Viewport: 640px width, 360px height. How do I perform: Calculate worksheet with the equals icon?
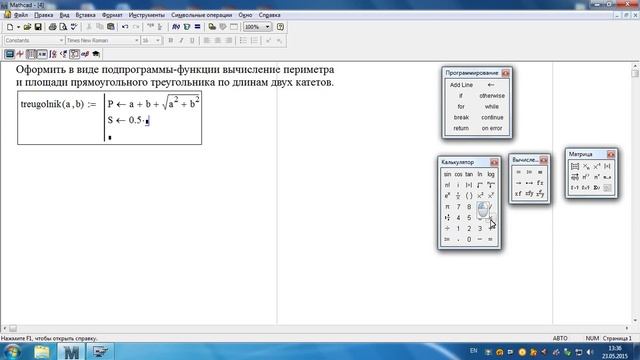[x=197, y=27]
